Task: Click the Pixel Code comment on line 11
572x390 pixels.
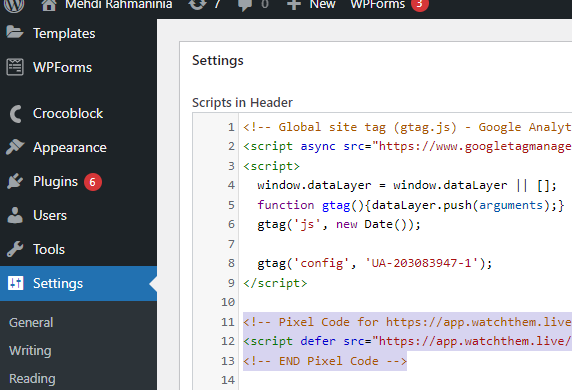Action: tap(407, 322)
